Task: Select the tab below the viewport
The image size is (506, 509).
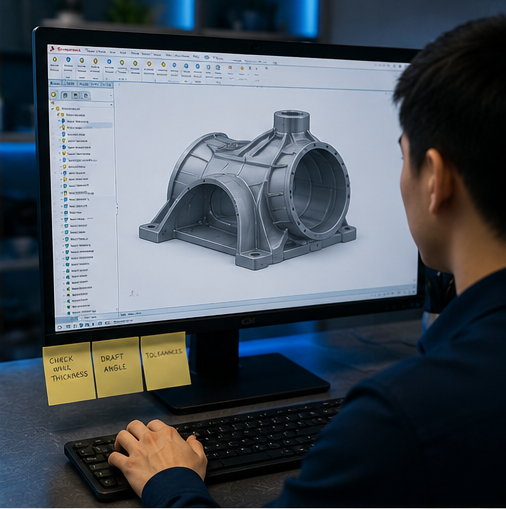Action: click(131, 314)
